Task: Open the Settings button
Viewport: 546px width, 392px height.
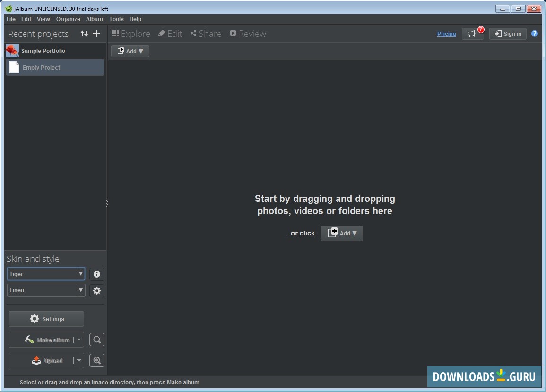Action: coord(46,319)
